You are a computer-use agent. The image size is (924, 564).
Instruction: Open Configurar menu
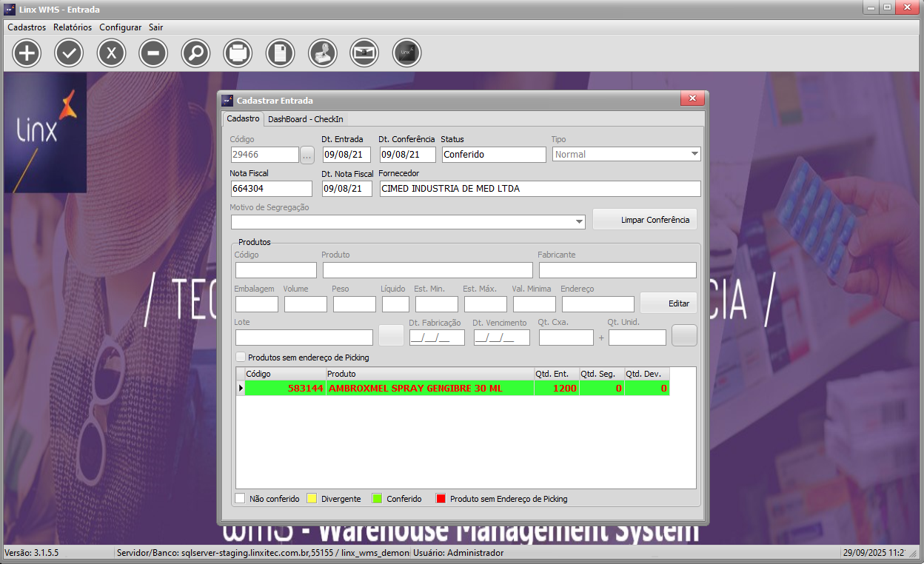120,27
